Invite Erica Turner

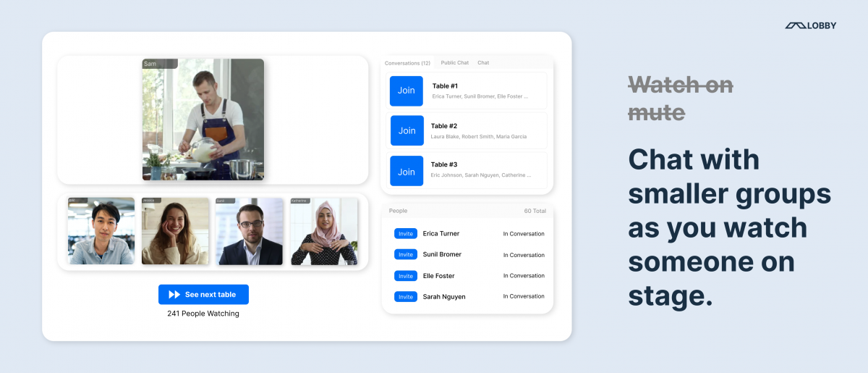point(406,234)
